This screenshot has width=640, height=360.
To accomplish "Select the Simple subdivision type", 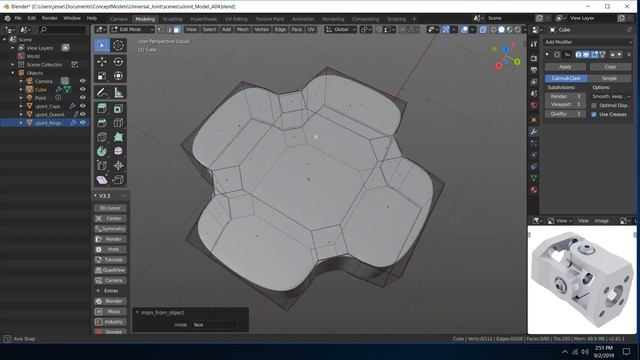I will tap(609, 78).
